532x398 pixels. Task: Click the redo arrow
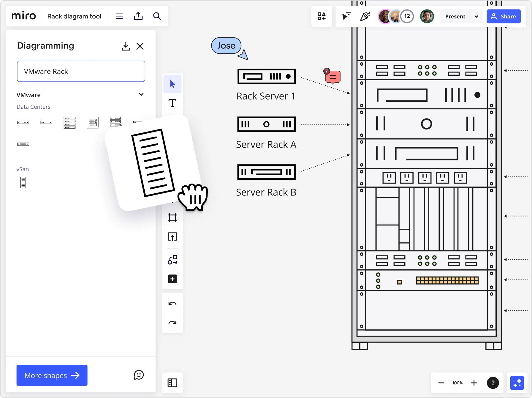tap(172, 323)
